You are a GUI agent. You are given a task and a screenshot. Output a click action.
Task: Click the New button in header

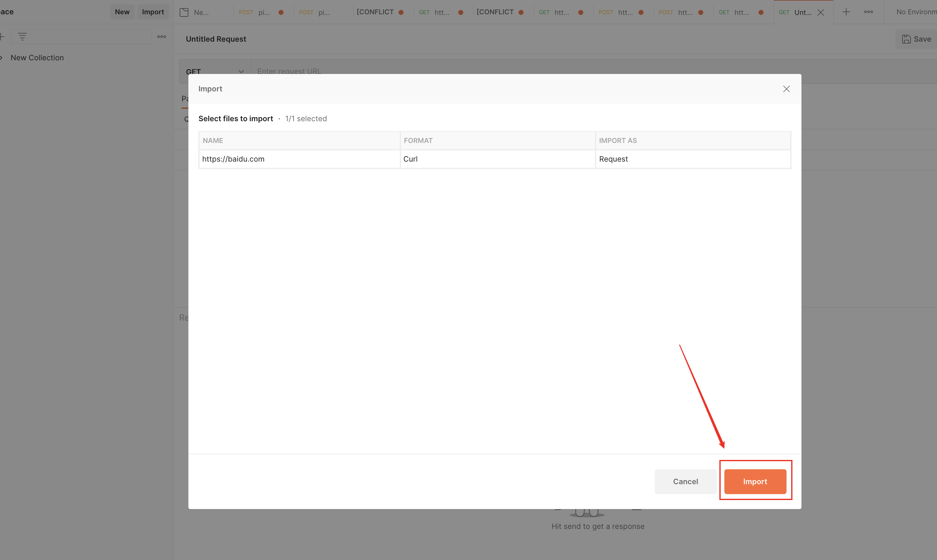122,12
